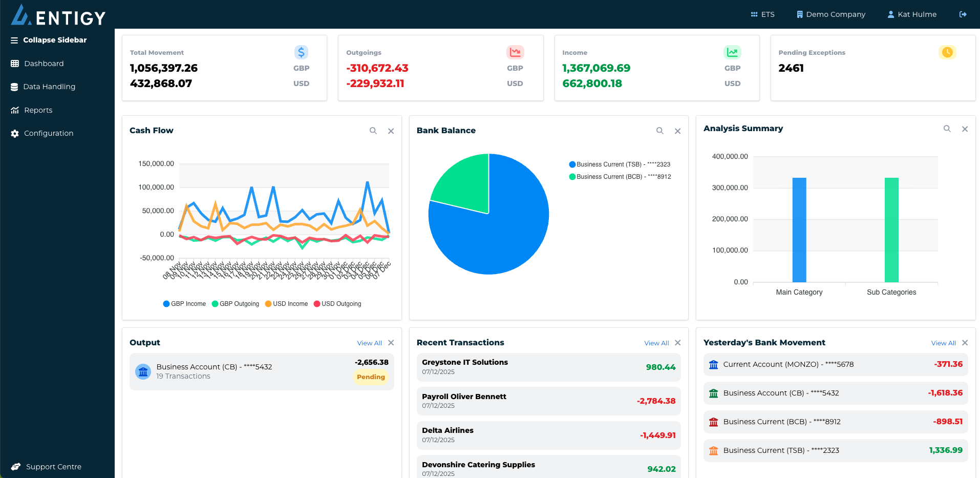Click View All on Recent Transactions
The height and width of the screenshot is (478, 980).
pyautogui.click(x=656, y=343)
